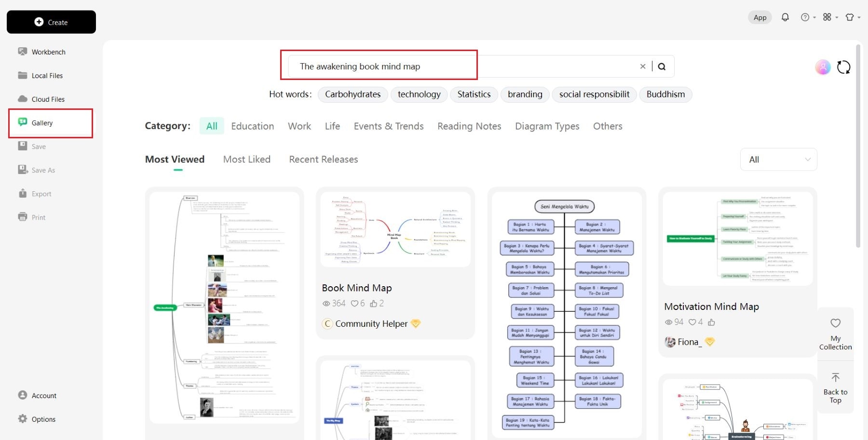The image size is (868, 440).
Task: Open Workbench in the sidebar
Action: (41, 52)
